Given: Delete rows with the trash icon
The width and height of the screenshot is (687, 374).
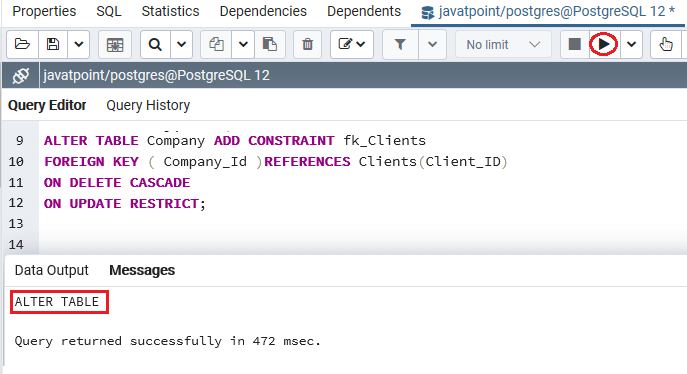Looking at the screenshot, I should coord(308,44).
